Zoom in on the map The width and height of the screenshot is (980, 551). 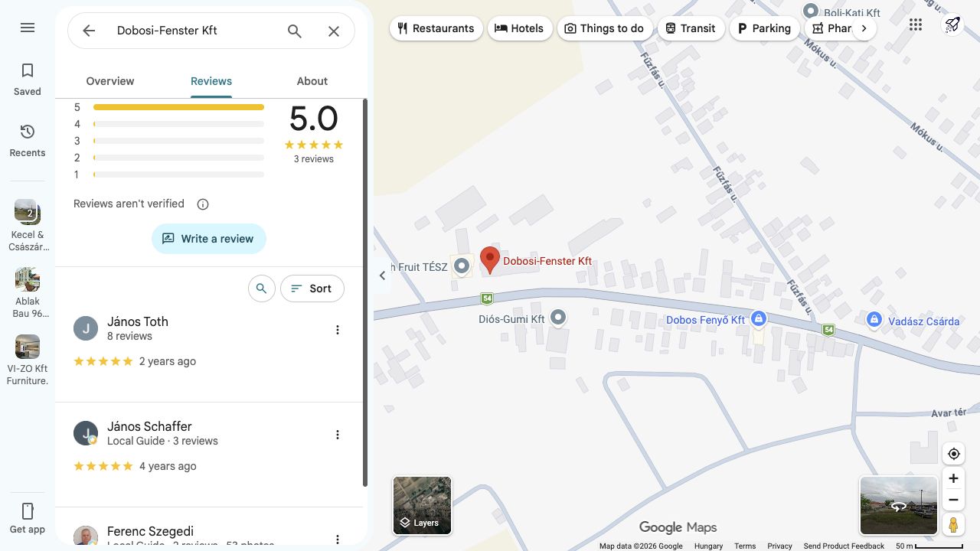953,479
